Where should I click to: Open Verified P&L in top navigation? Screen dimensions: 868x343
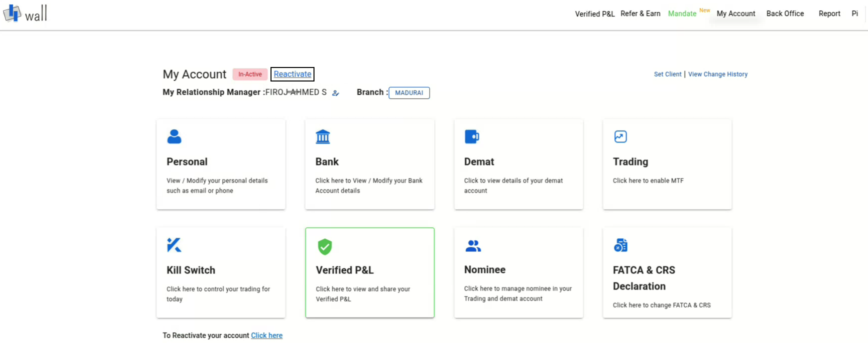point(594,14)
